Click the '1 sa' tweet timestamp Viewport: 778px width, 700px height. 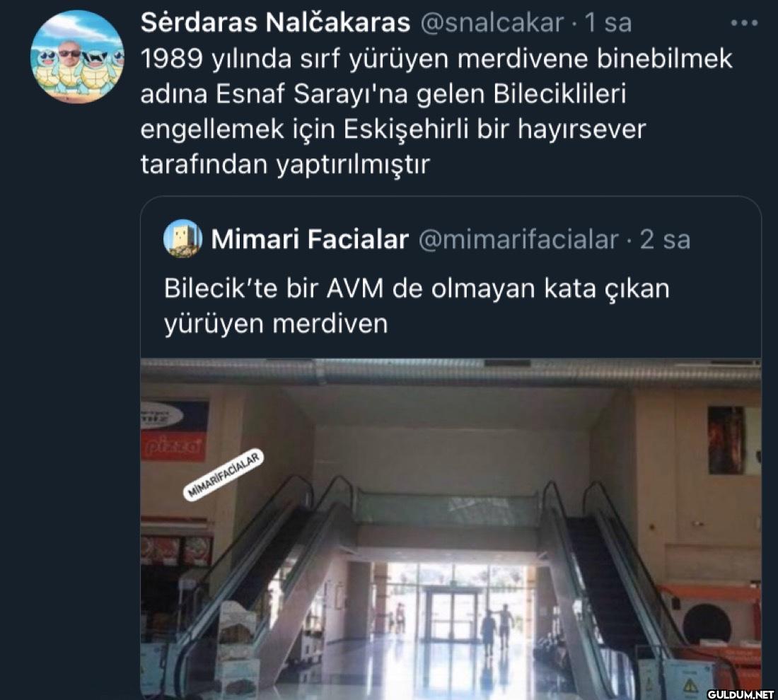click(608, 23)
